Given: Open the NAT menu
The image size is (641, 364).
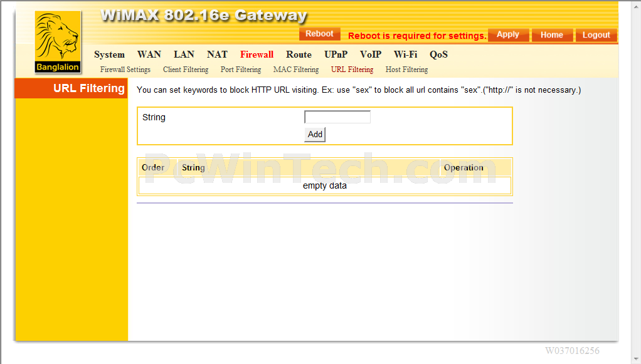Looking at the screenshot, I should point(217,55).
